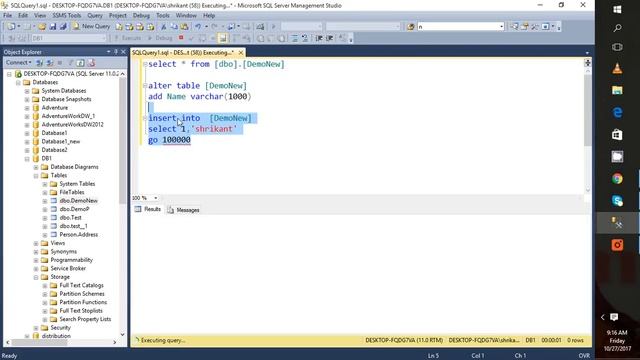
Task: Select the AdventureWorksDW2012 database
Action: click(x=72, y=124)
